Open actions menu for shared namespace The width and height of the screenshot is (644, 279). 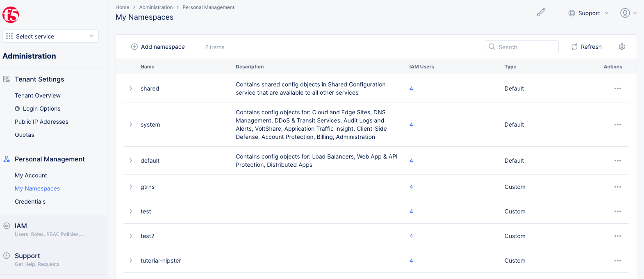[x=618, y=88]
